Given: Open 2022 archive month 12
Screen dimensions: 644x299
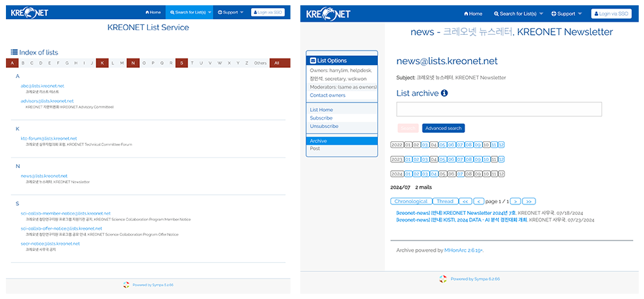Looking at the screenshot, I should coord(501,145).
